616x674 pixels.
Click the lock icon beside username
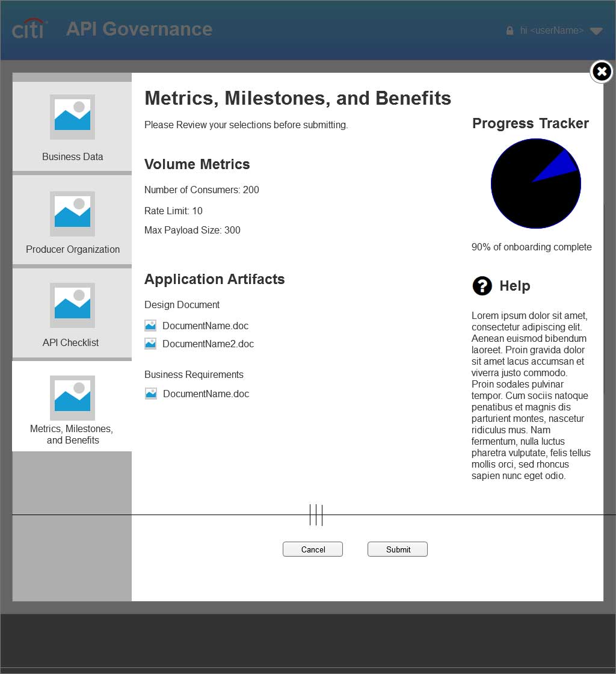510,31
